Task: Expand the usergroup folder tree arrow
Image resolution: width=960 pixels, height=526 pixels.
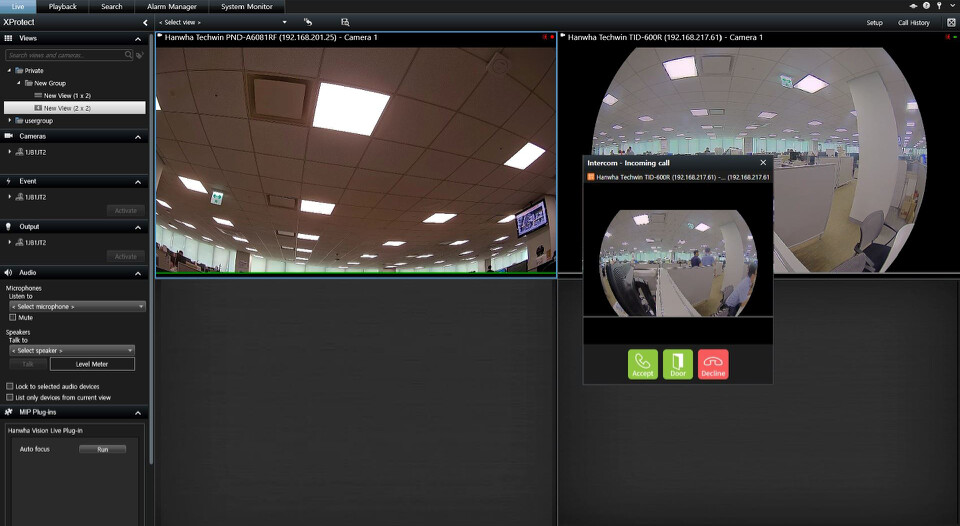Action: 9,121
